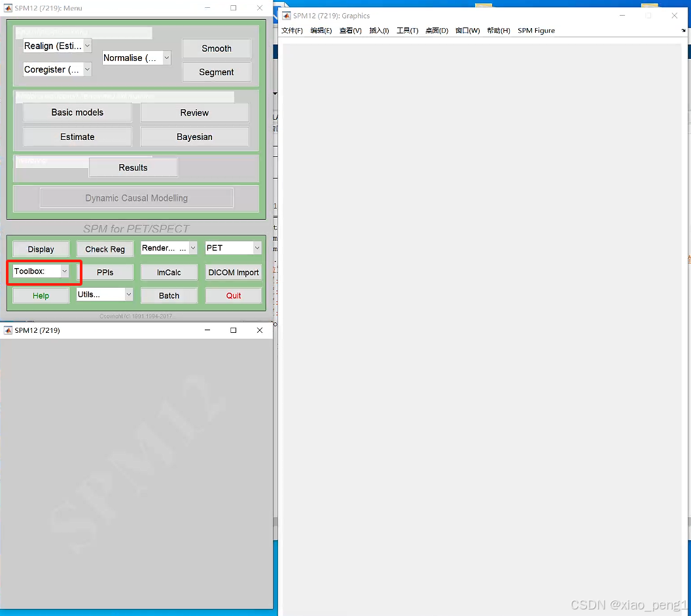Close the SPM12 Graphics window
The height and width of the screenshot is (616, 691).
pyautogui.click(x=674, y=16)
